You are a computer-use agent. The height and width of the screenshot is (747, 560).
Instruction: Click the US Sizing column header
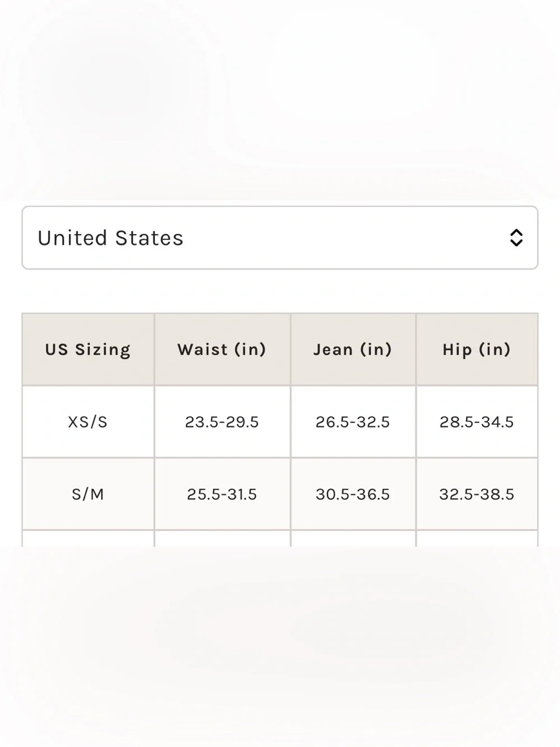tap(88, 349)
